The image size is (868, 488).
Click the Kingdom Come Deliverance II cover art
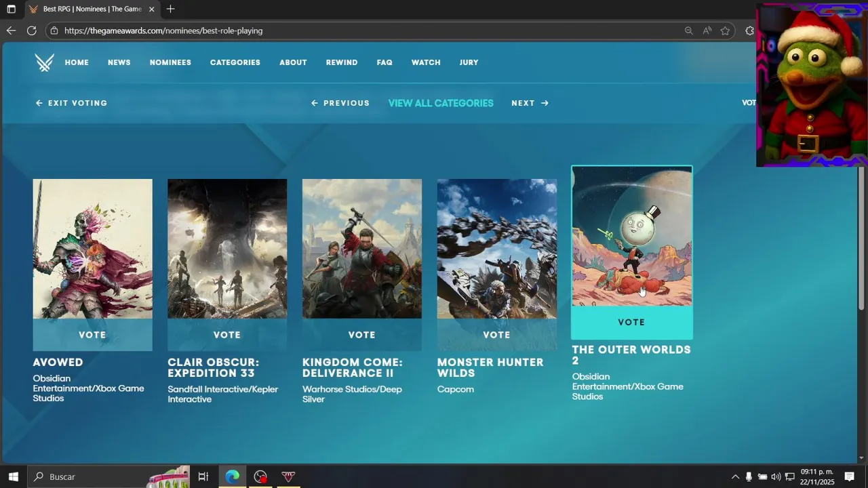(362, 249)
